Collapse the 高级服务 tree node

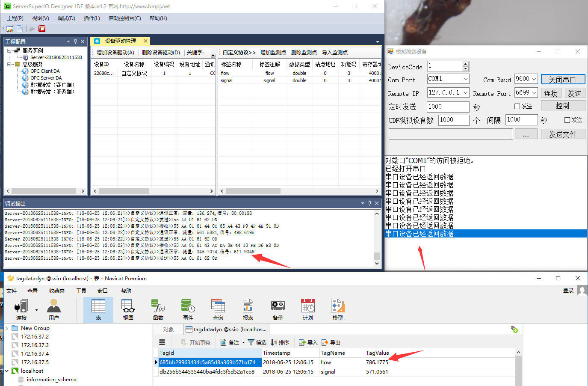pyautogui.click(x=9, y=64)
